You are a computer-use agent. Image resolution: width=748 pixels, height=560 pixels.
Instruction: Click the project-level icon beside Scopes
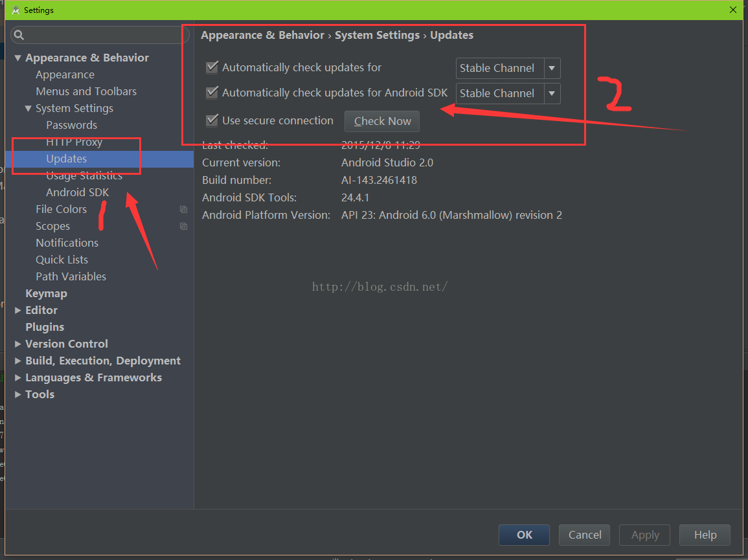tap(183, 226)
